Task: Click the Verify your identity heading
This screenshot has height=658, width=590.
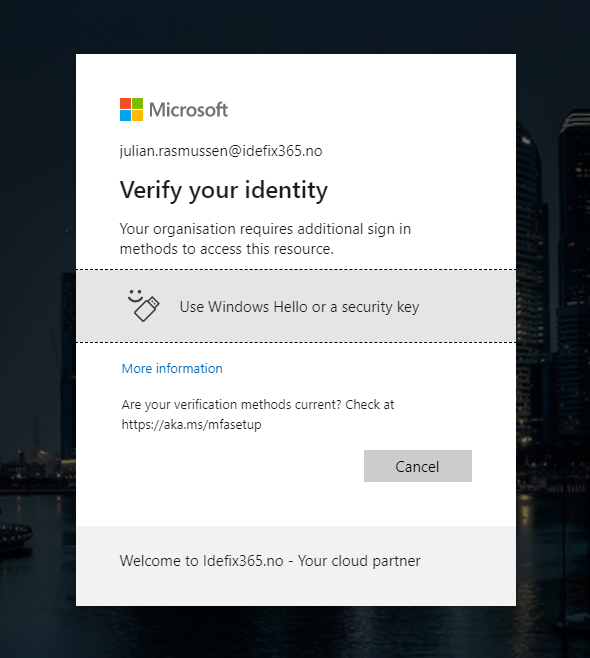Action: click(224, 190)
